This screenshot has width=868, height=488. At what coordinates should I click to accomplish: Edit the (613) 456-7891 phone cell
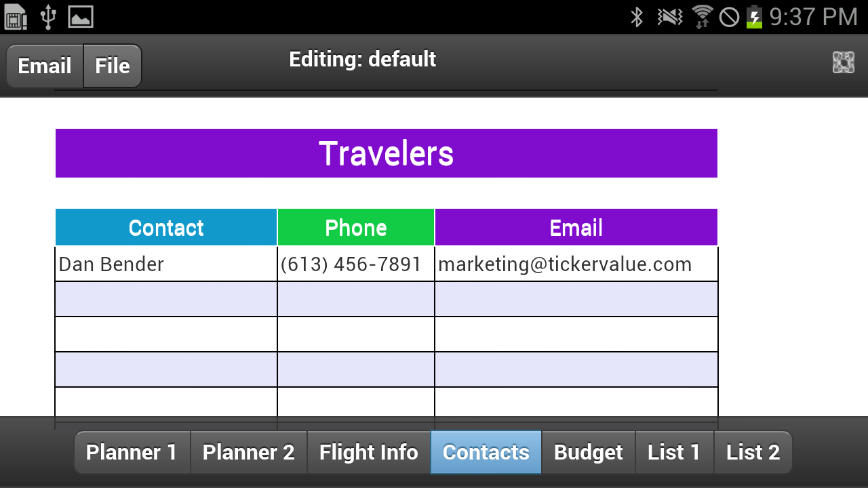356,264
